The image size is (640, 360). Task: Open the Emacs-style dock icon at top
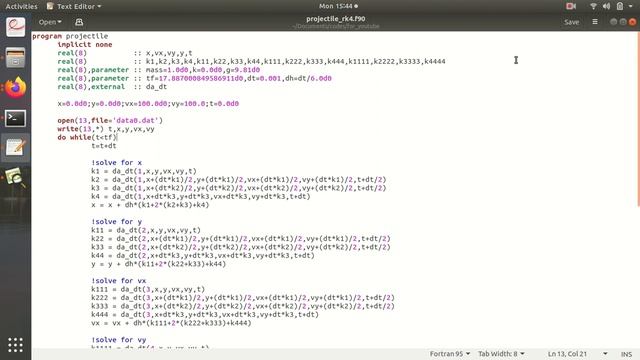tap(16, 27)
